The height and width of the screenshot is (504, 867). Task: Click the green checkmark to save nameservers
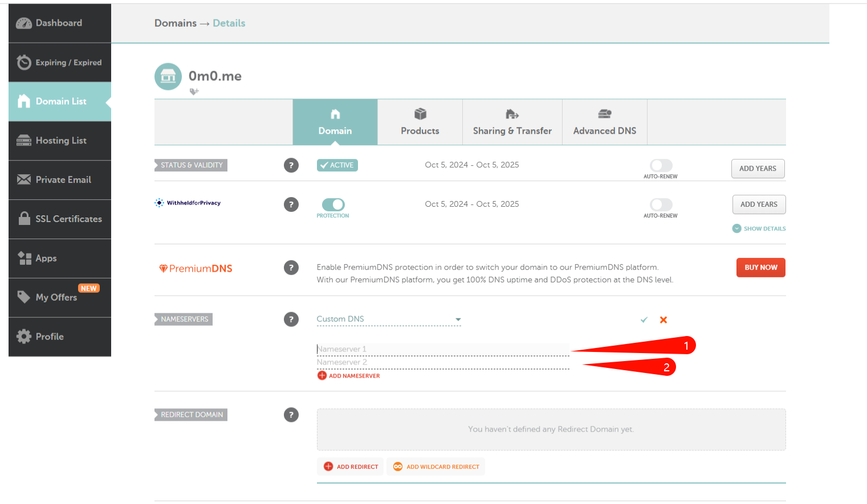click(644, 320)
